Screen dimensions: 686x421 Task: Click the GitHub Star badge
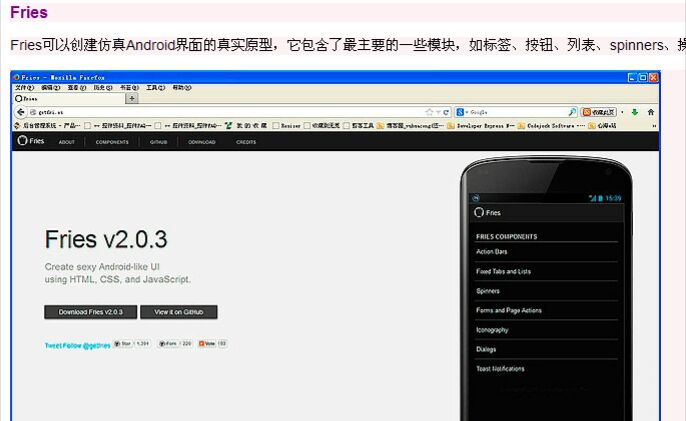pyautogui.click(x=131, y=344)
